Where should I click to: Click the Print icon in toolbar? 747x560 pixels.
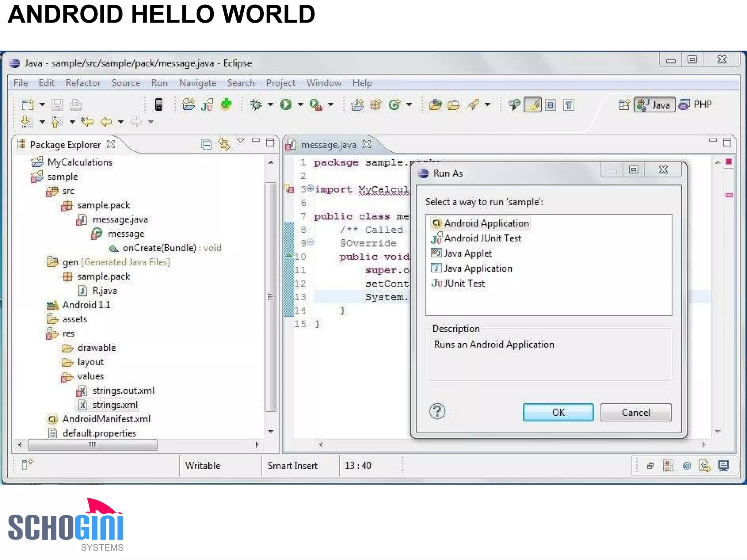tap(76, 105)
